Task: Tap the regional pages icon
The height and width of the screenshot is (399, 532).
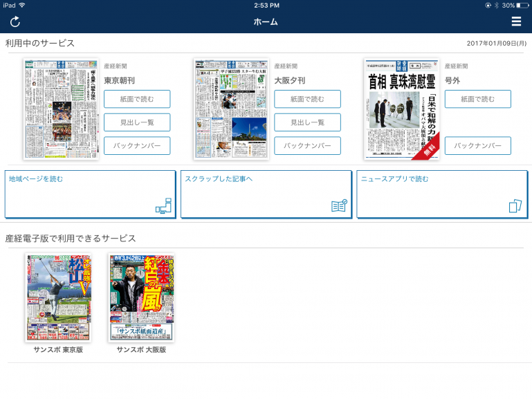Action: click(163, 206)
